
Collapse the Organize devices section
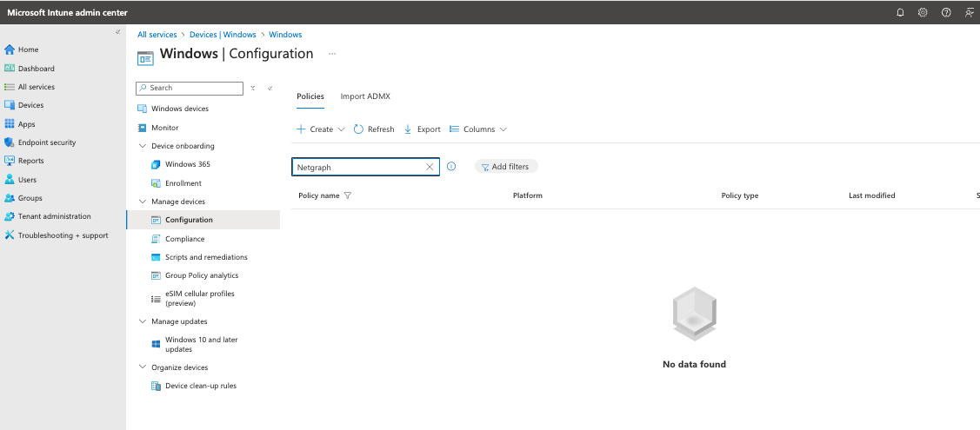[143, 367]
